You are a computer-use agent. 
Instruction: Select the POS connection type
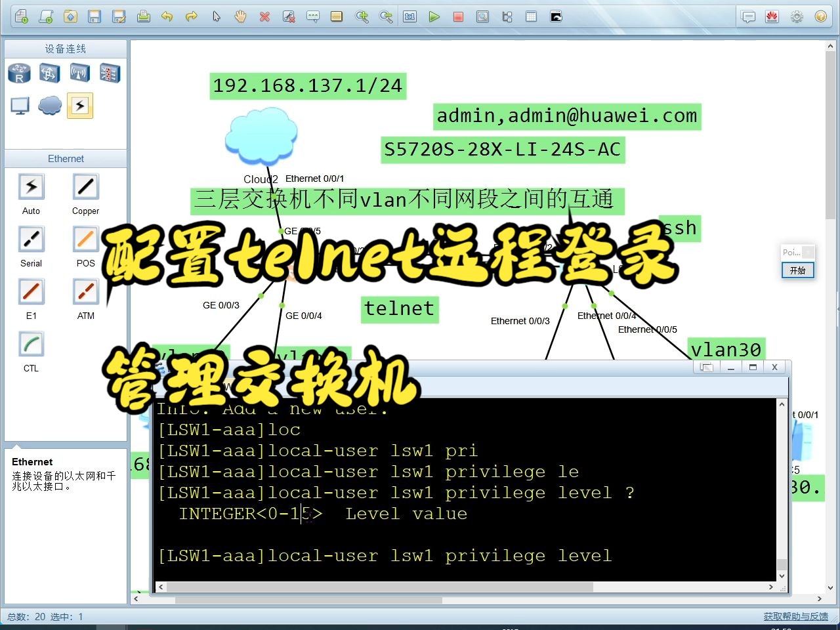[85, 239]
